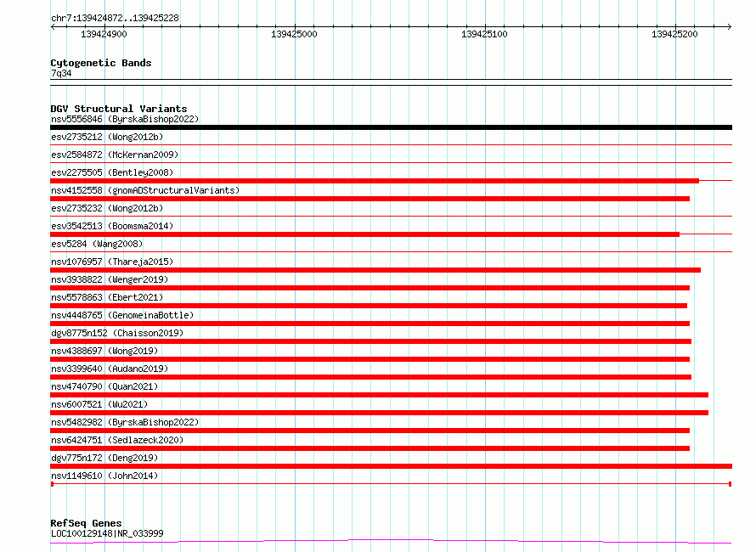The height and width of the screenshot is (552, 756).
Task: Open variant esv3542513 (Boomsma2014)
Action: 112,226
